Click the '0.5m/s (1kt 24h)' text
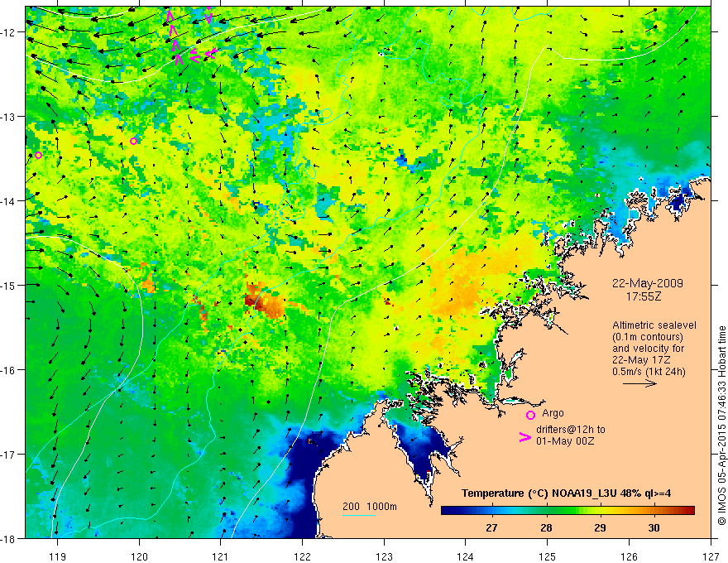 pyautogui.click(x=649, y=372)
